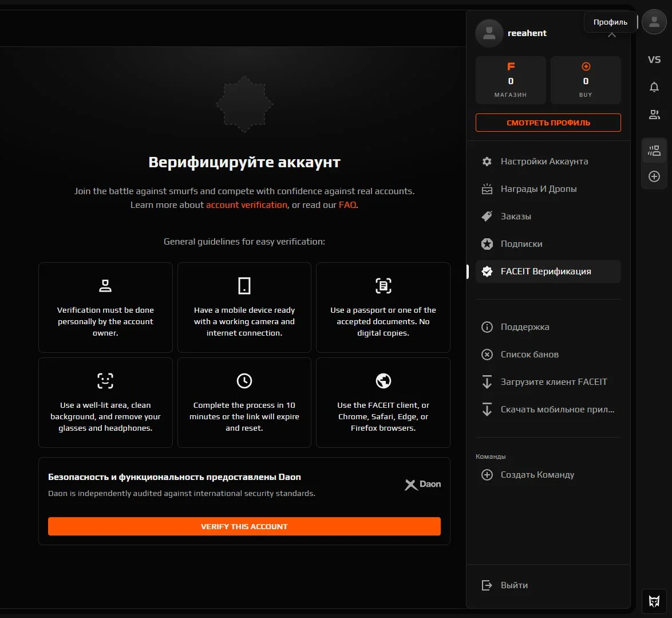
Task: Click the verified badge icon beside FACEIT Верификация
Action: pyautogui.click(x=487, y=271)
